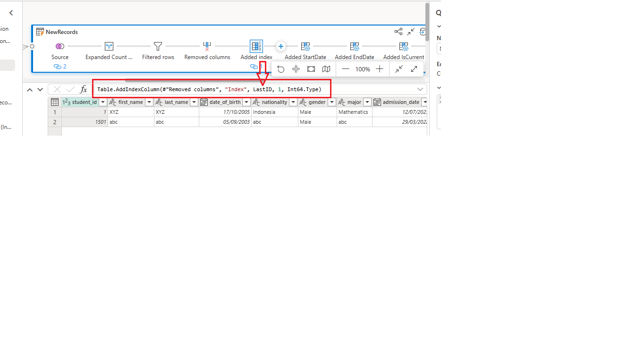Screen dimensions: 644x342
Task: Select the Expanded Count step icon
Action: point(109,46)
